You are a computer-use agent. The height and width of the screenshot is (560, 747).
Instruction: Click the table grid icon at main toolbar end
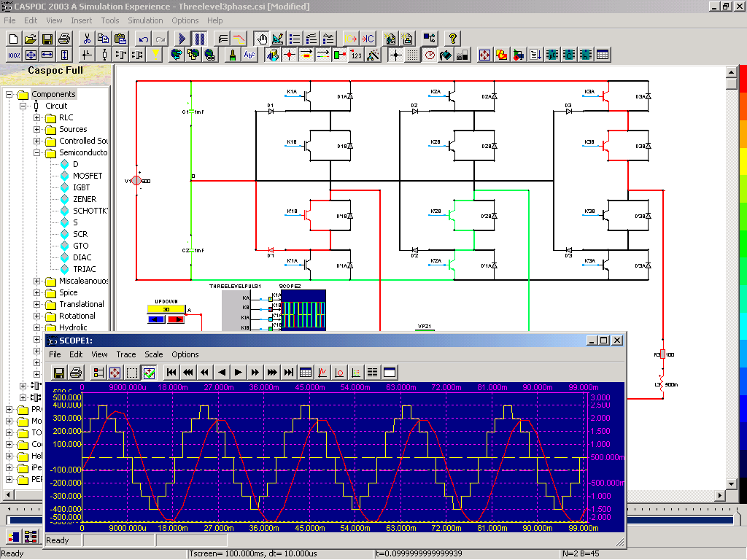click(x=603, y=55)
